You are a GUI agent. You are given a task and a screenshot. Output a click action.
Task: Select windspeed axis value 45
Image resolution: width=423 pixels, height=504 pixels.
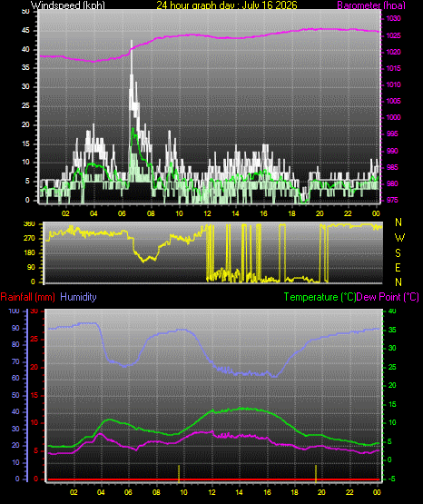tap(25, 31)
